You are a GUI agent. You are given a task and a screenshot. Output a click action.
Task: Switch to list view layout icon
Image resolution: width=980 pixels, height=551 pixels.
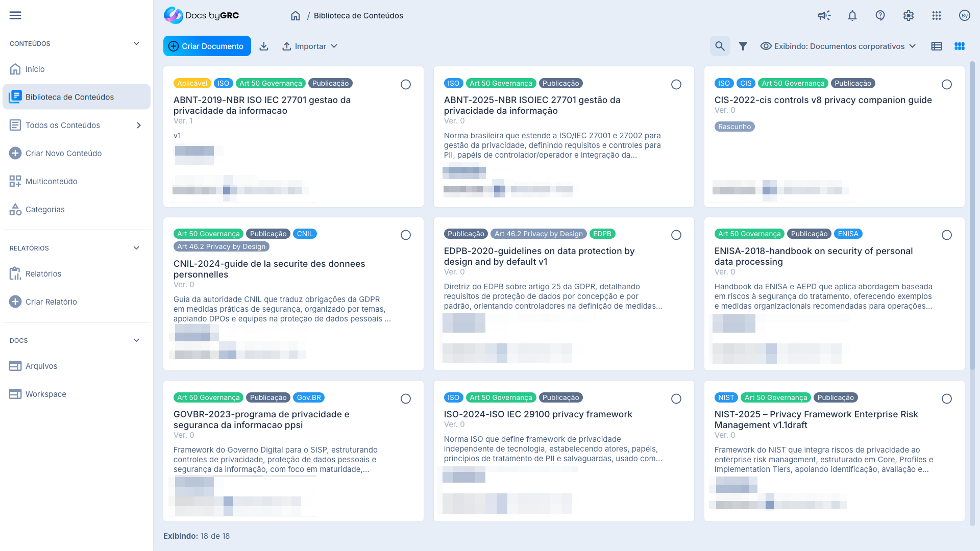(937, 46)
